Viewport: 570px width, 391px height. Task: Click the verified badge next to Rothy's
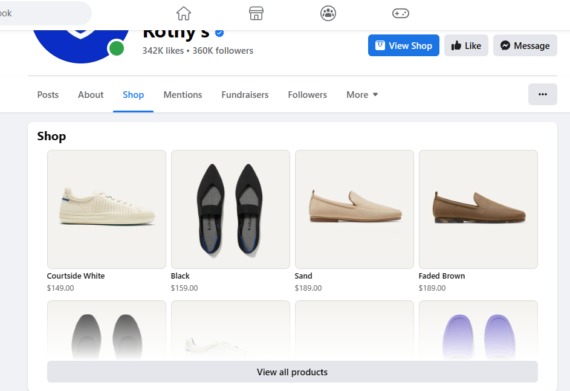pyautogui.click(x=219, y=33)
